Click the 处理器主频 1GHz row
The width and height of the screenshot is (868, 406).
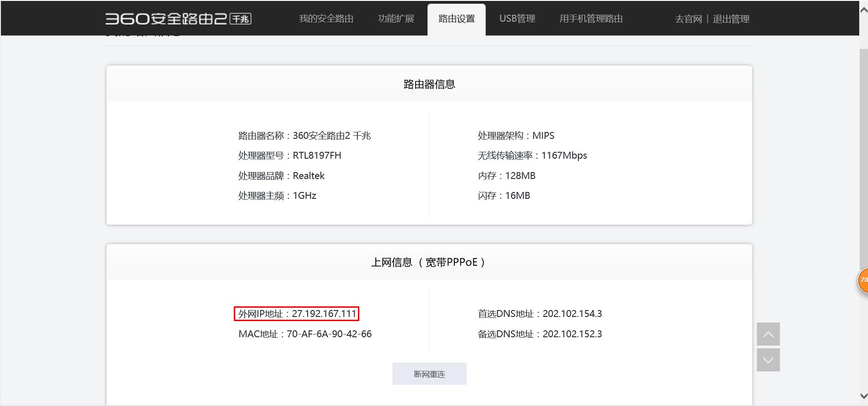coord(277,196)
